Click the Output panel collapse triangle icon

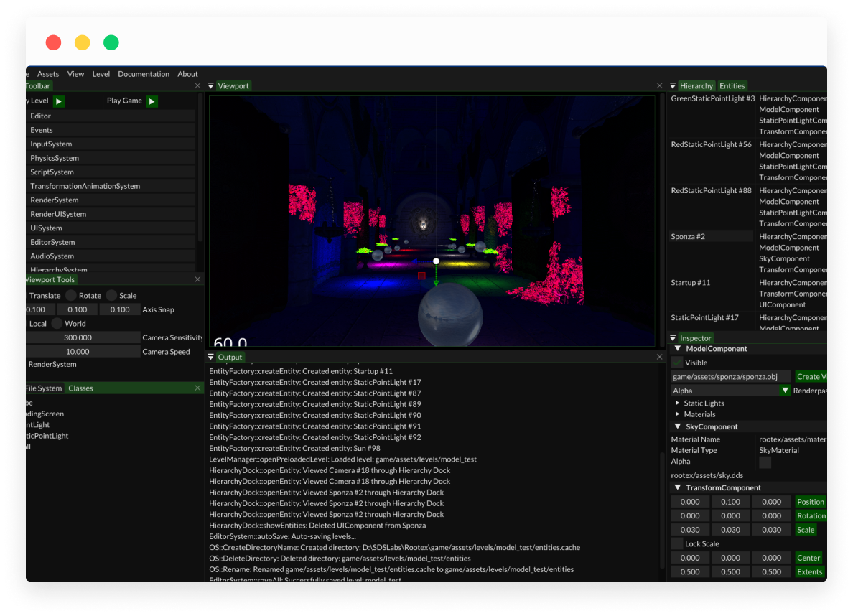point(211,357)
